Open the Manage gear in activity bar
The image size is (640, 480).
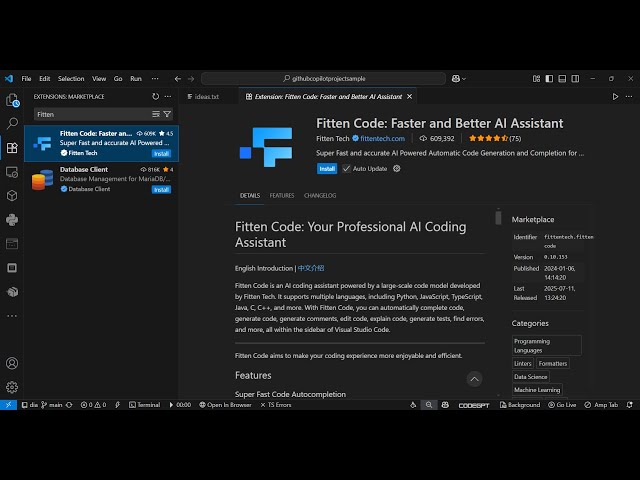pos(12,387)
